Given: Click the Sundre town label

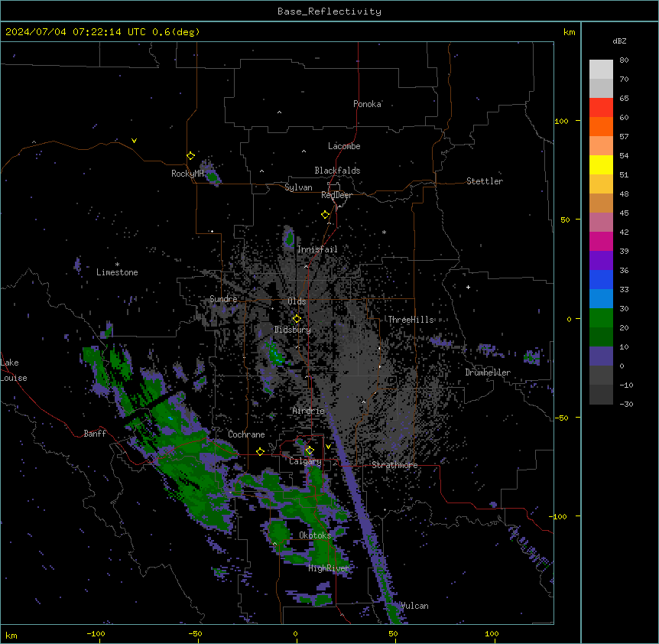Looking at the screenshot, I should click(x=223, y=299).
